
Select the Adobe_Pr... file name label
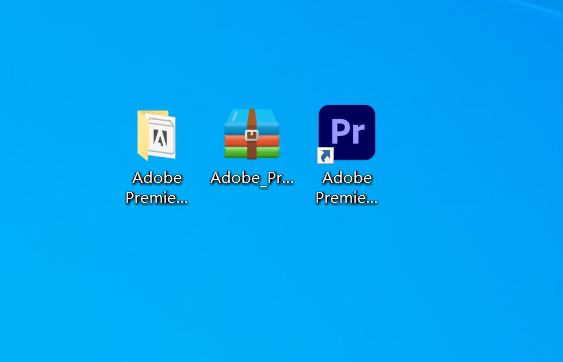[x=252, y=178]
